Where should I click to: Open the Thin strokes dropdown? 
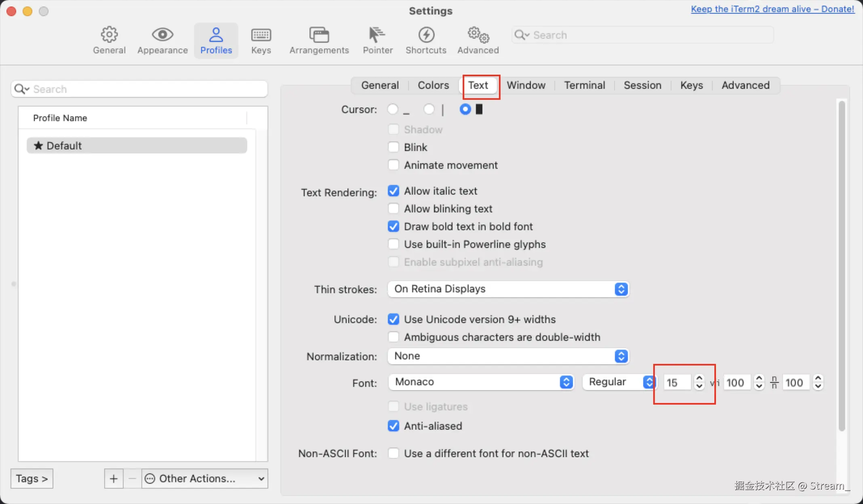pos(508,289)
